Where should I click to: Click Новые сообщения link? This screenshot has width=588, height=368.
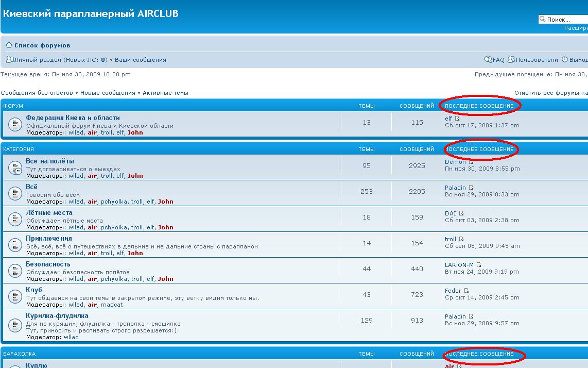(x=108, y=93)
